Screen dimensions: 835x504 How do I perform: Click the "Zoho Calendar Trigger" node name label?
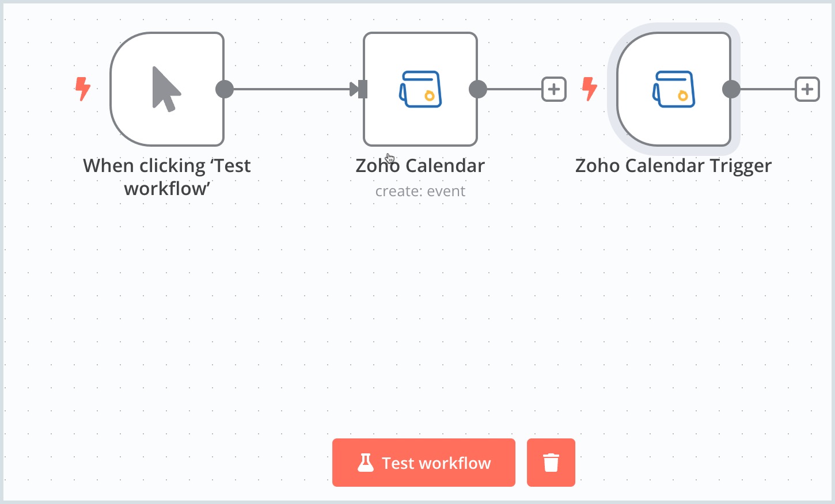[673, 166]
